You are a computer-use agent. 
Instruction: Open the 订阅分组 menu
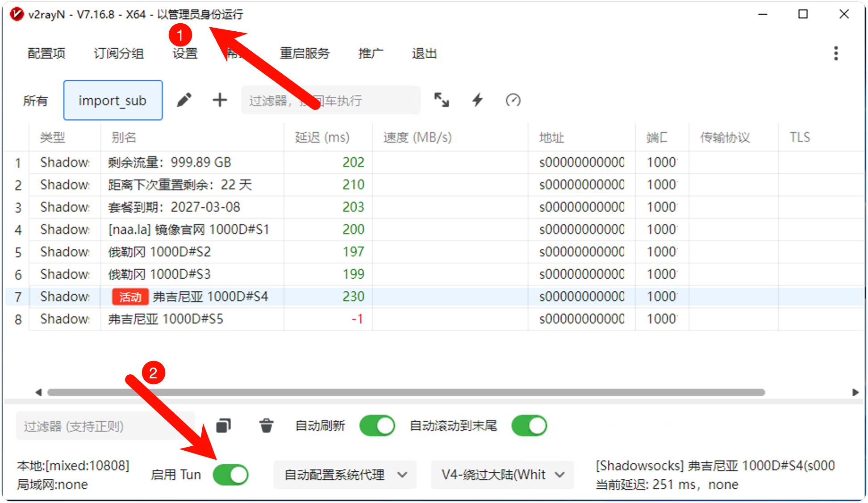click(x=118, y=53)
